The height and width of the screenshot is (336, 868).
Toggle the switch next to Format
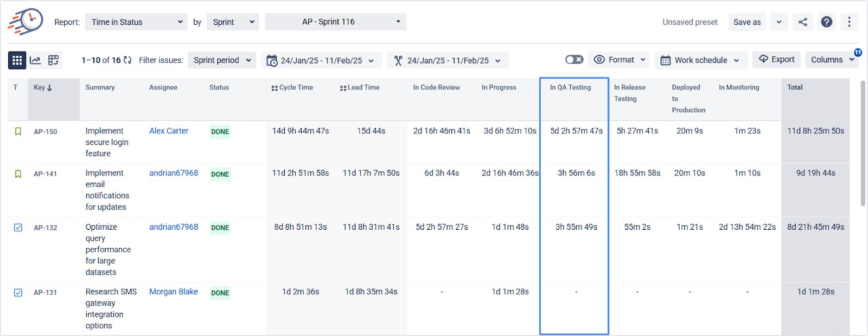[574, 60]
